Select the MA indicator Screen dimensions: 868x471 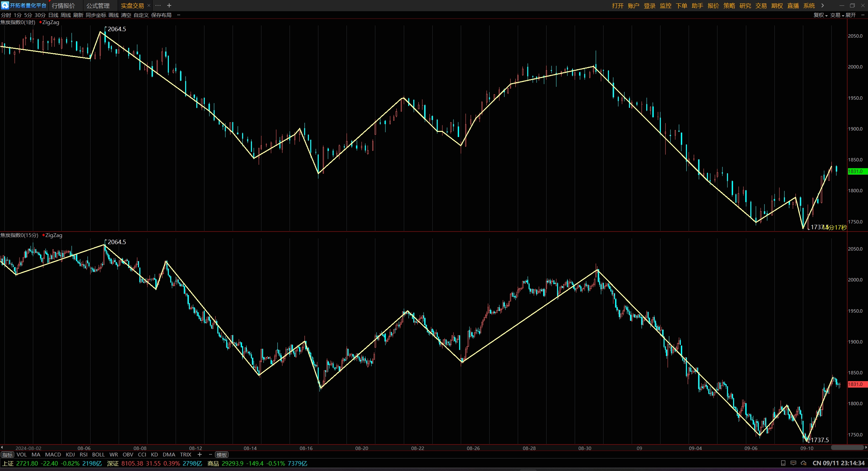click(36, 454)
